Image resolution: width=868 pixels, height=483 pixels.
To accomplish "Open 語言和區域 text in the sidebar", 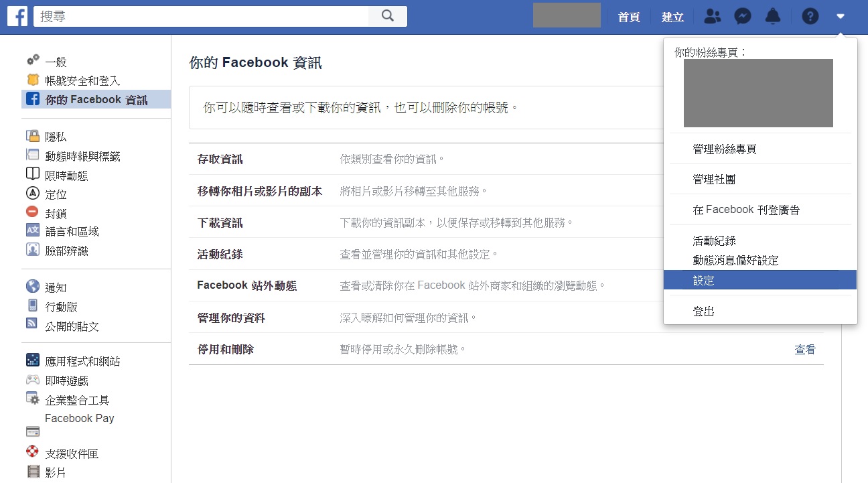I will point(72,231).
